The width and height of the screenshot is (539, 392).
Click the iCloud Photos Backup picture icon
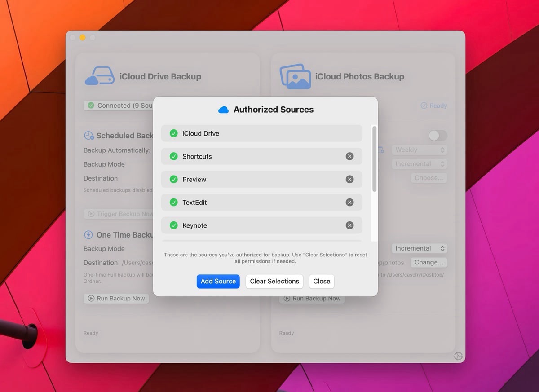(295, 76)
